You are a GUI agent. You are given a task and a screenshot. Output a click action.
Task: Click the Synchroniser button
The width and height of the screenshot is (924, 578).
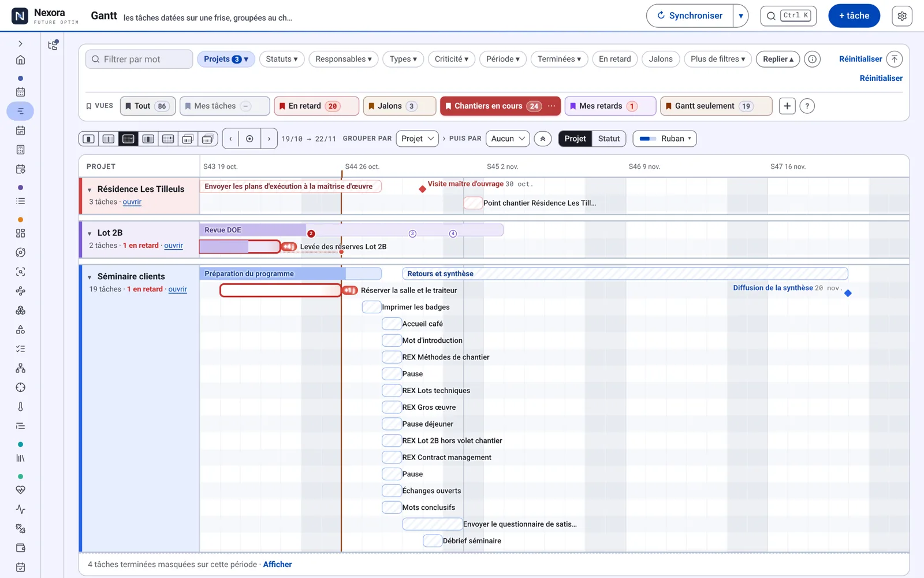click(690, 16)
